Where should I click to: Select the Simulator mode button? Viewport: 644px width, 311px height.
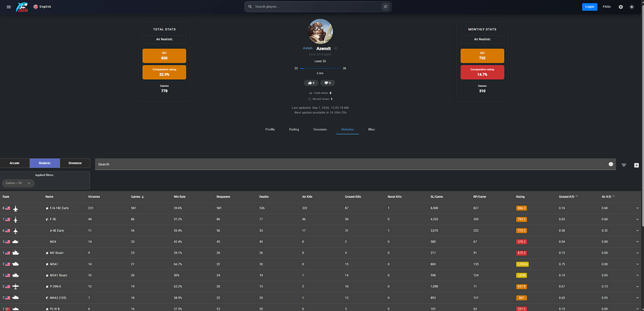pyautogui.click(x=75, y=163)
